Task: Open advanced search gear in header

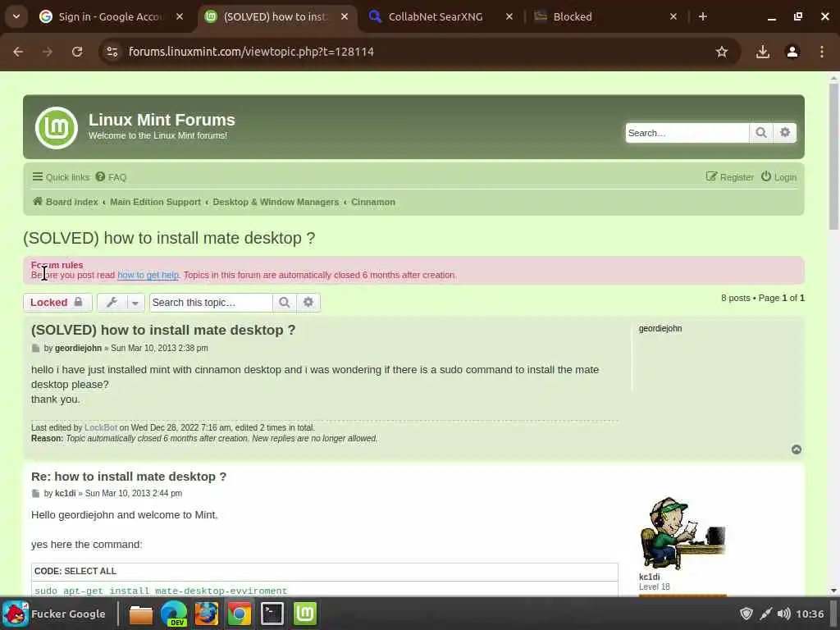Action: tap(785, 133)
